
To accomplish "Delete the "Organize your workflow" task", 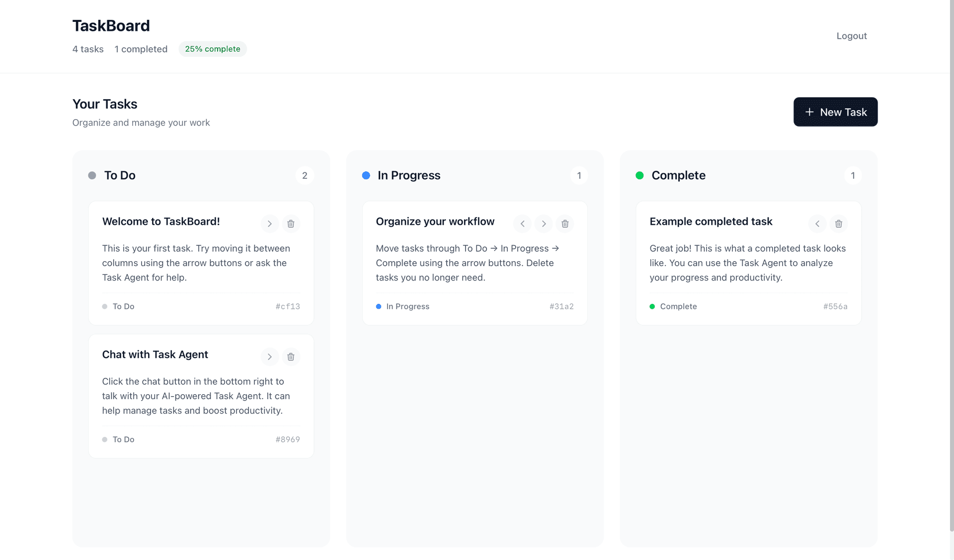I will (x=565, y=224).
